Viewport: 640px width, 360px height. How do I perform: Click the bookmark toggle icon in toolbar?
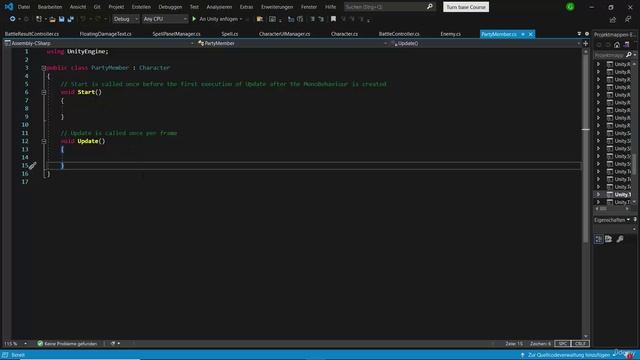click(333, 19)
